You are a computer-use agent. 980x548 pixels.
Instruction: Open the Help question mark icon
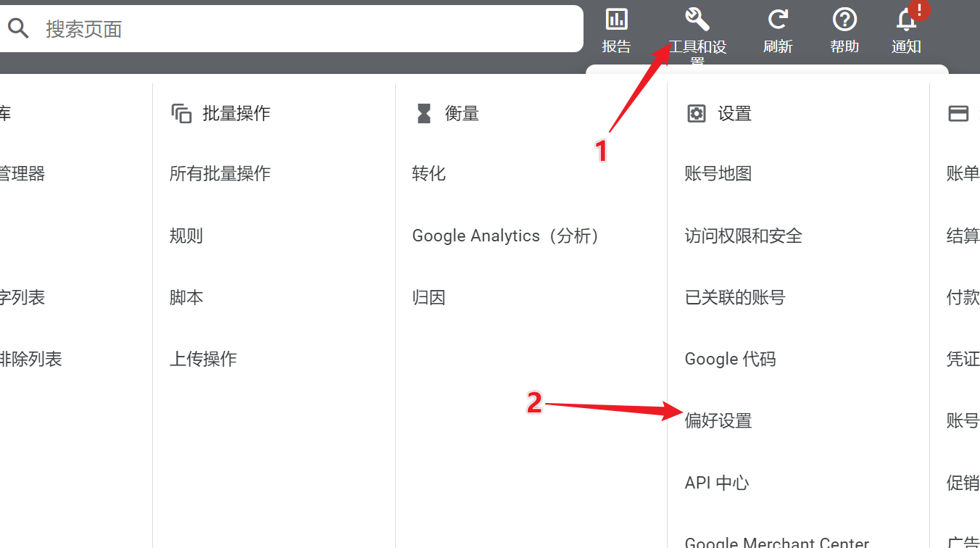coord(844,20)
